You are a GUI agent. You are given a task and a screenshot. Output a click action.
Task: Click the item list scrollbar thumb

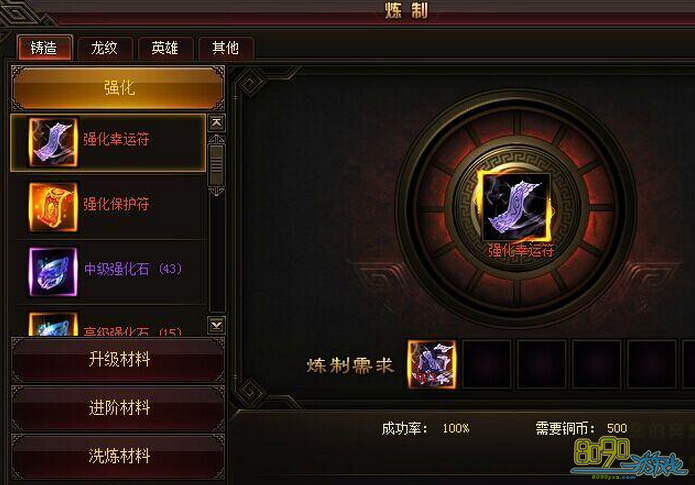216,165
